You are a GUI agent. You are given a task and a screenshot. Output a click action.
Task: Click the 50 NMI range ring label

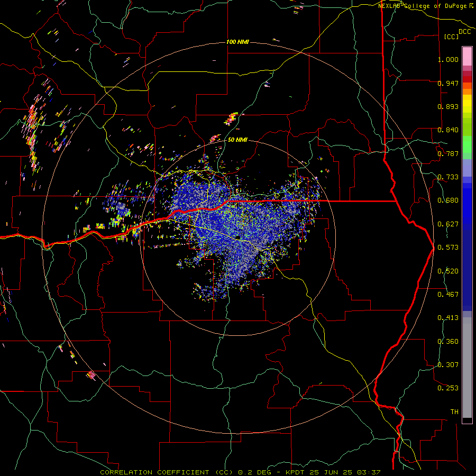(237, 140)
